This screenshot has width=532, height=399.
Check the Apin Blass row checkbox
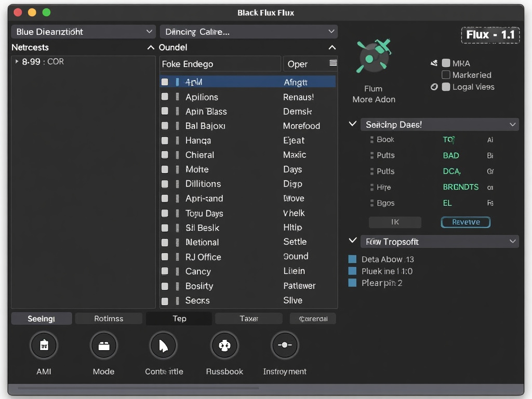coord(165,111)
